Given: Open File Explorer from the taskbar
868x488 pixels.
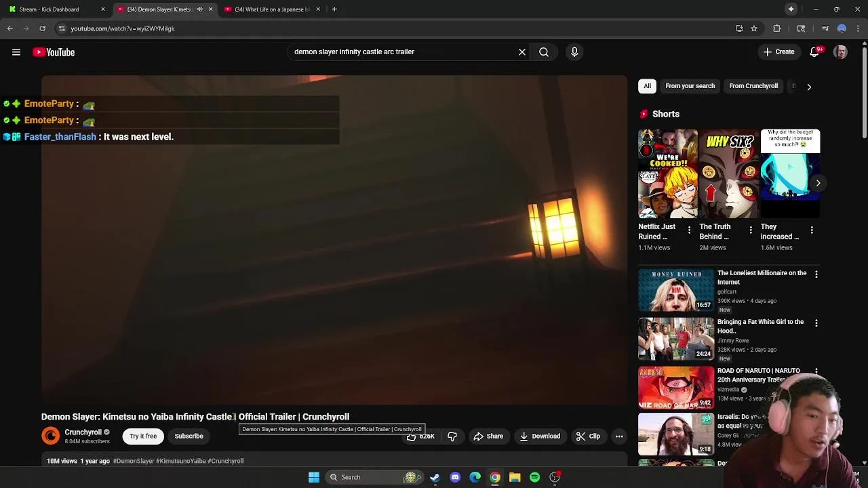Looking at the screenshot, I should click(x=515, y=477).
